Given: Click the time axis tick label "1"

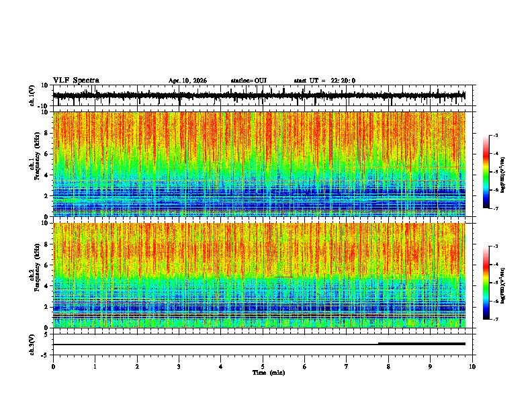Looking at the screenshot, I should (x=95, y=367).
